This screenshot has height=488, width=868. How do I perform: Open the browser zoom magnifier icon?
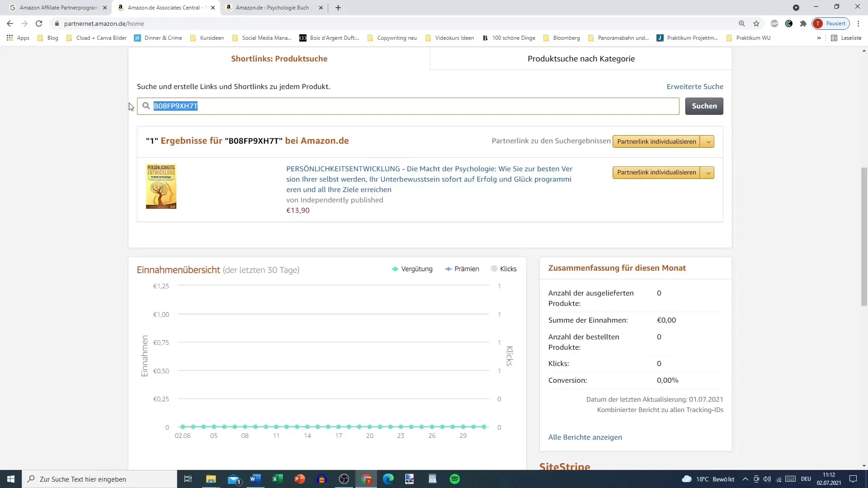coord(742,23)
